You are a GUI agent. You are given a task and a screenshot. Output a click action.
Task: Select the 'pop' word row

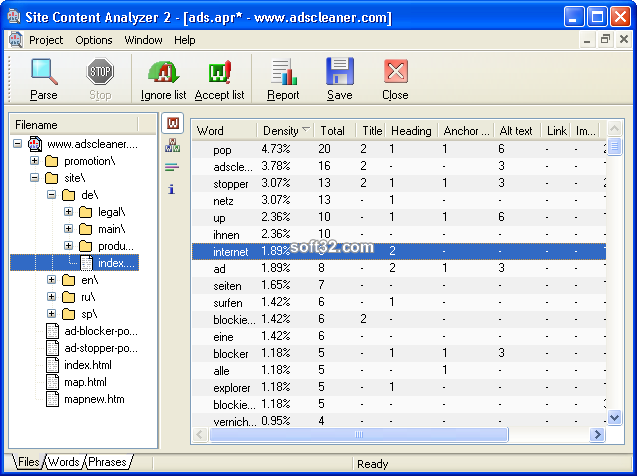tap(399, 149)
